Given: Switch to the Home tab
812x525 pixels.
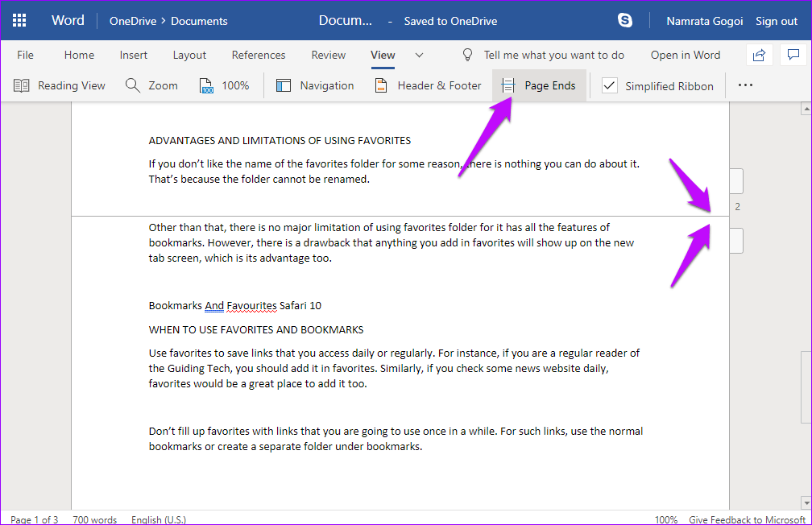Looking at the screenshot, I should tap(79, 55).
